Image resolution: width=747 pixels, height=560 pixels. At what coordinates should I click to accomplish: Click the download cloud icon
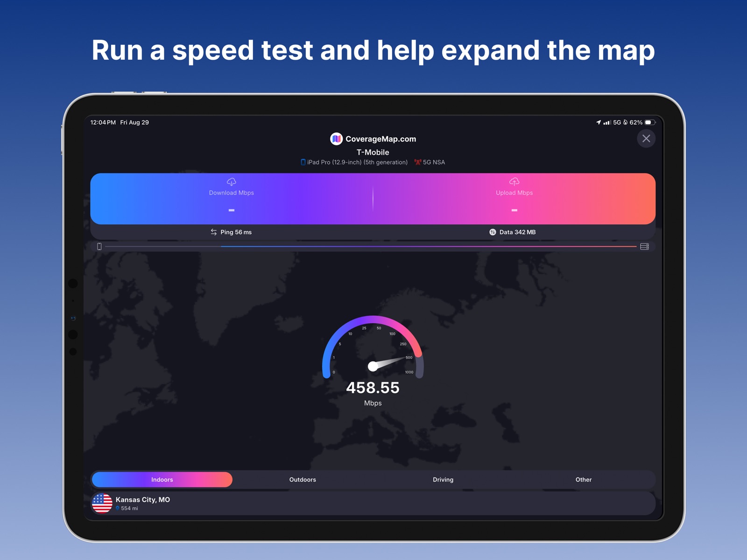232,182
